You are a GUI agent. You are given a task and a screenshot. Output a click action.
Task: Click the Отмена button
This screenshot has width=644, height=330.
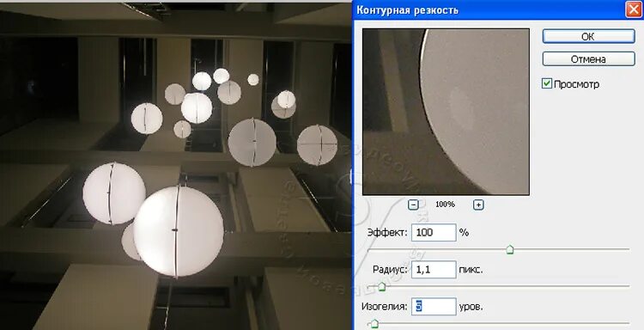click(x=588, y=58)
